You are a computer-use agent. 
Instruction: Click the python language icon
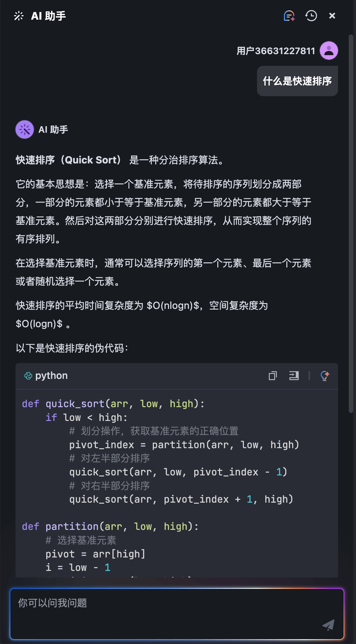click(x=28, y=376)
